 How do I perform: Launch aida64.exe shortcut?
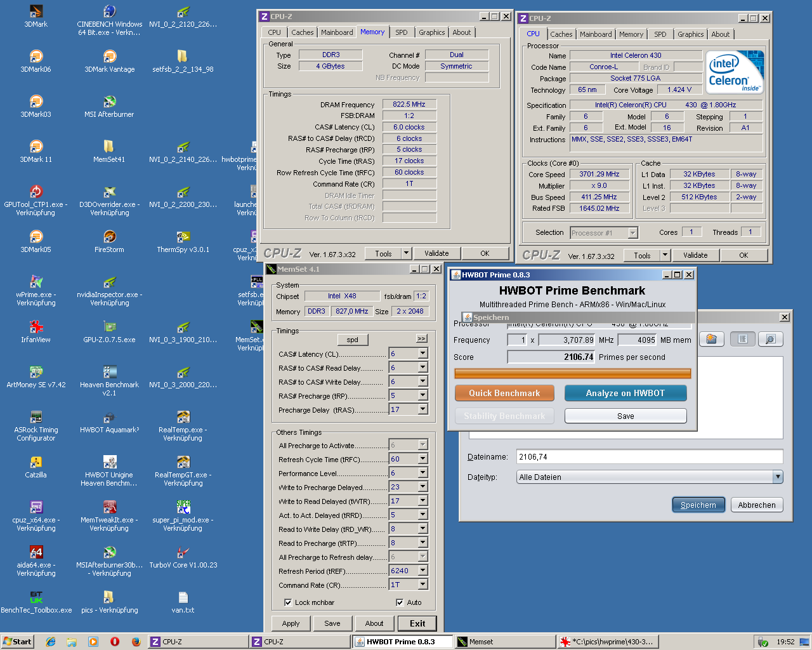pos(36,561)
